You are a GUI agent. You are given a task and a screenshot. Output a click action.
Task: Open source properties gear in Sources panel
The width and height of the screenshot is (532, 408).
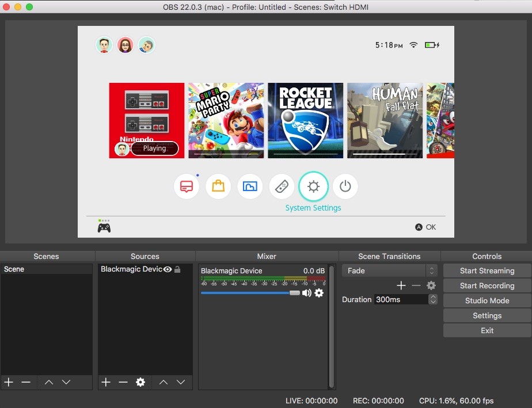[140, 382]
